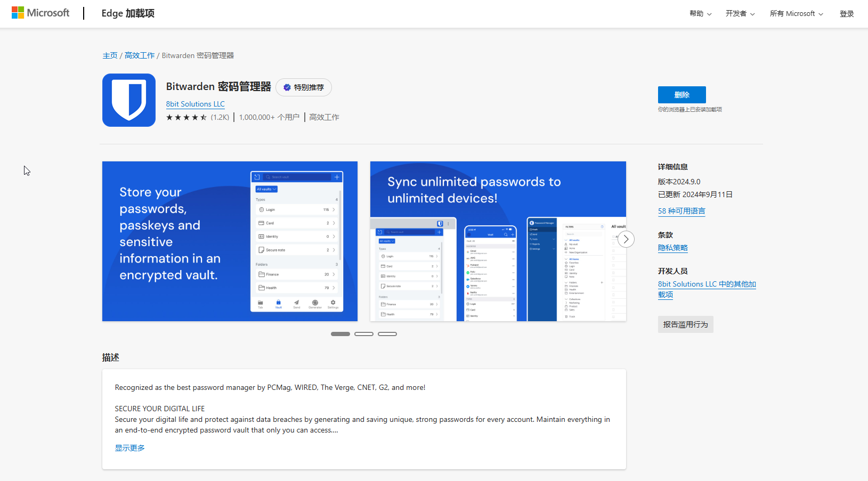Expand the 开发者 dropdown menu
868x481 pixels.
(x=740, y=14)
